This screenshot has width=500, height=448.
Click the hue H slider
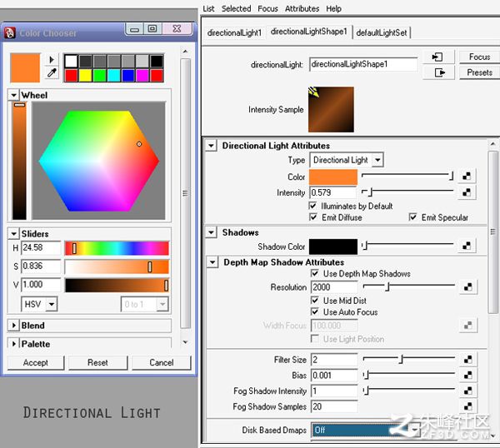tap(117, 248)
